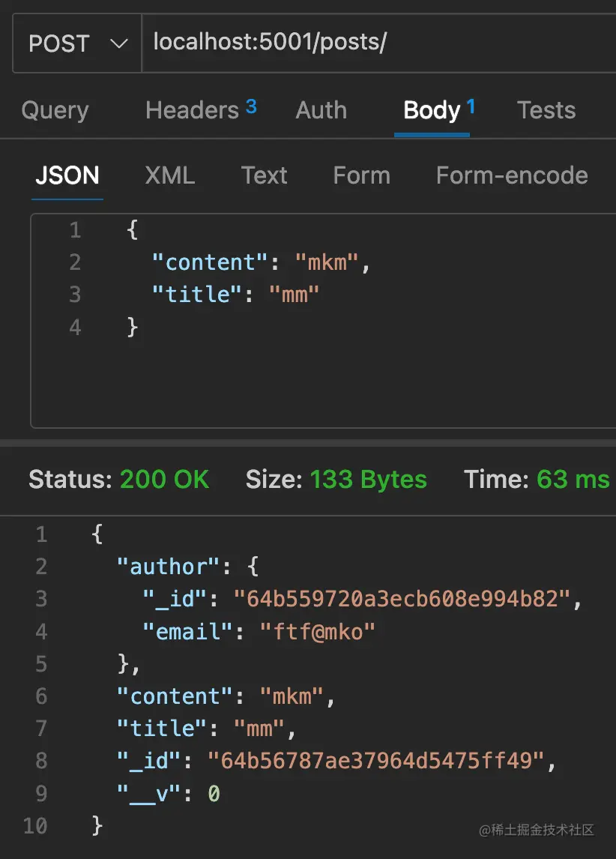The height and width of the screenshot is (859, 616).
Task: Click the "__v": 0 response line
Action: click(168, 793)
